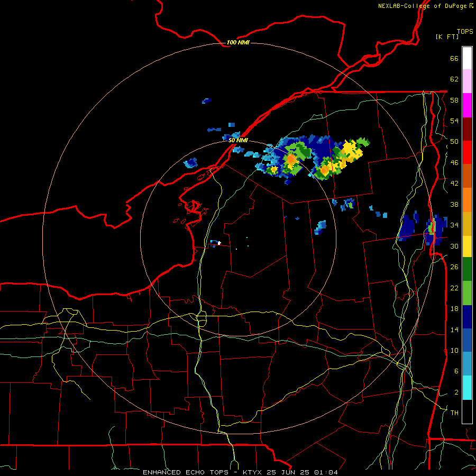
Task: Select the bright red legend color band
Action: 467,152
